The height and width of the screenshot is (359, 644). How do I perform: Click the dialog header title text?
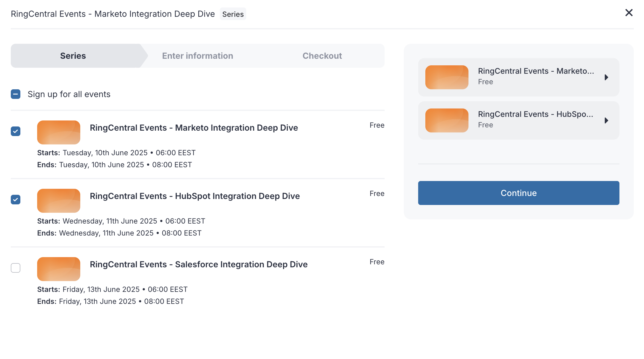click(x=113, y=14)
